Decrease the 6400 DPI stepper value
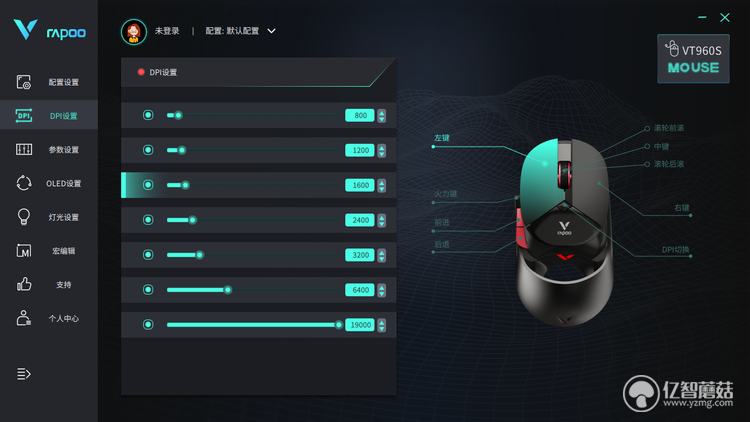 pos(382,293)
